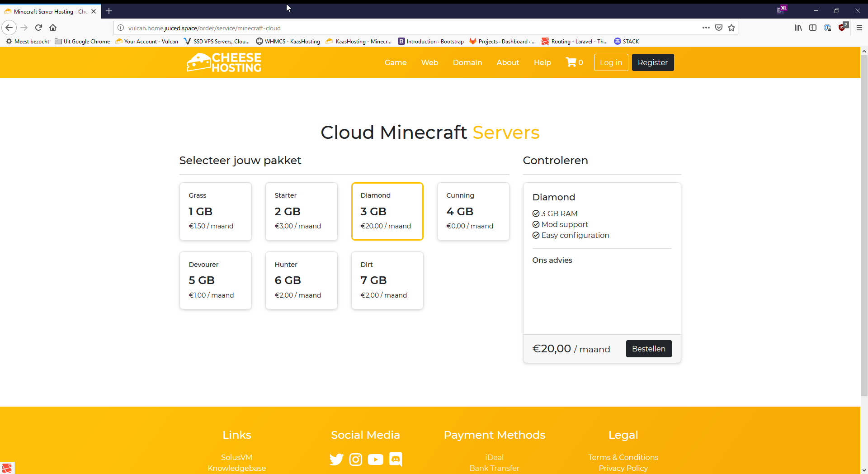Choose the Cunning 4 GB package
This screenshot has width=868, height=474.
pos(473,211)
